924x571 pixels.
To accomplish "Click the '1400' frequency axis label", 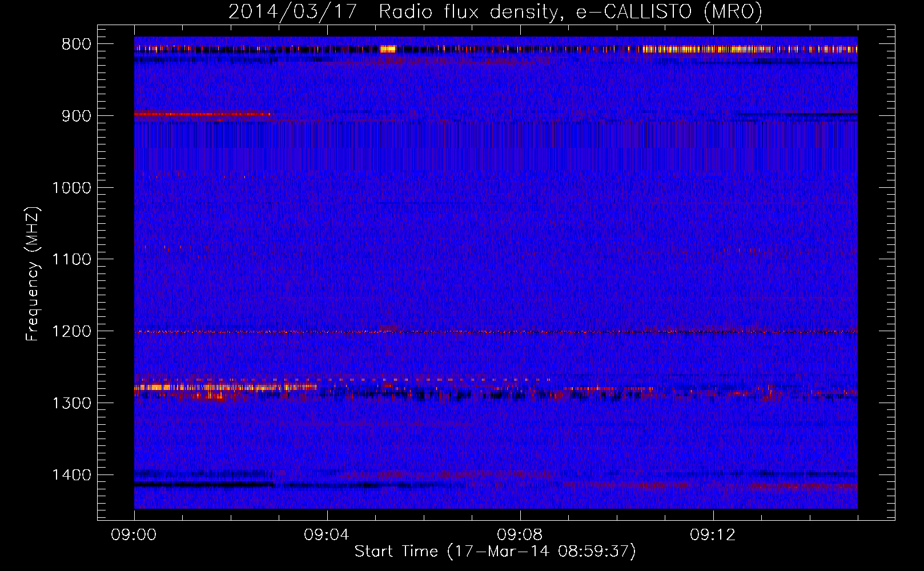I will click(x=71, y=475).
